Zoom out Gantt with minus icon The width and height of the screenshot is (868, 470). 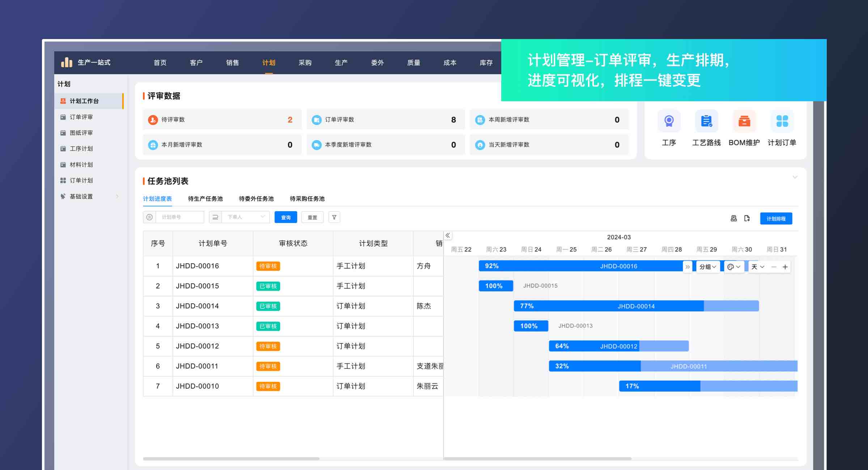click(774, 267)
